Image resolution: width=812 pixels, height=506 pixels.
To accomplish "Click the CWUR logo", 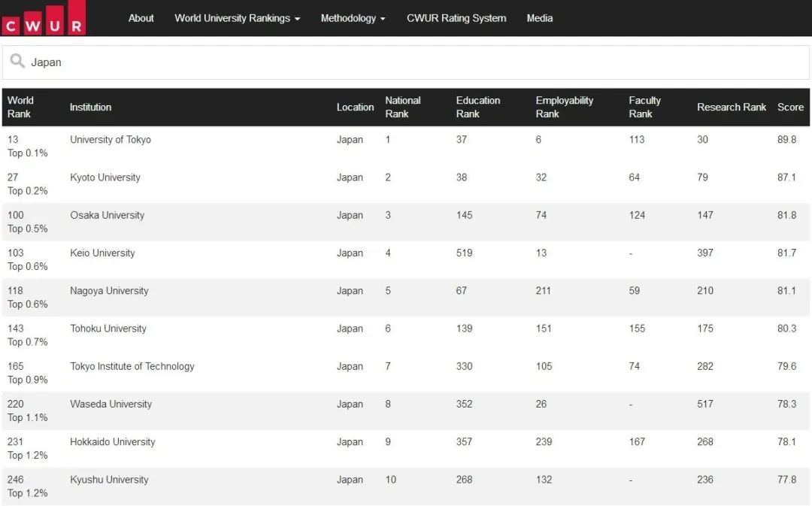I will click(43, 18).
